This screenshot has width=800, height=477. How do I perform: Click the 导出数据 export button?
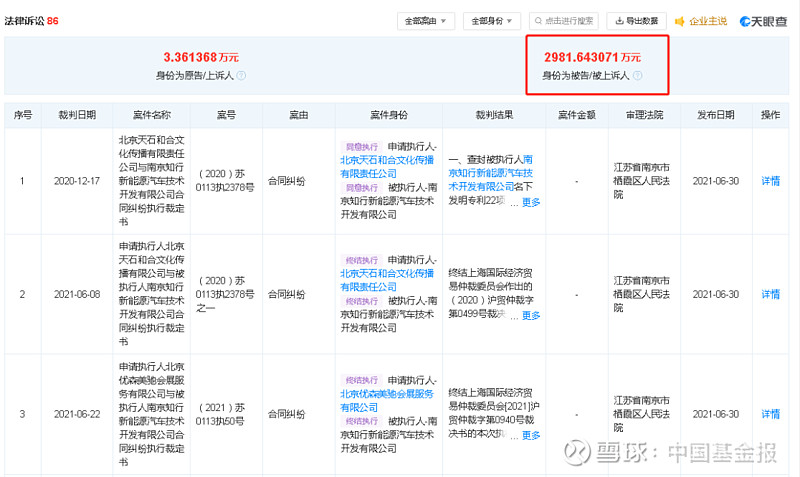point(636,21)
